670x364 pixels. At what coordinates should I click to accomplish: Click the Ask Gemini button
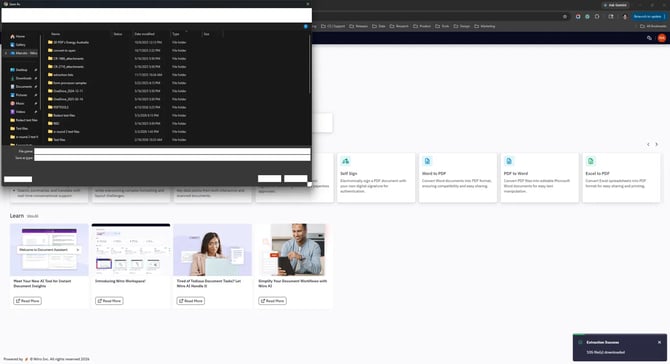[x=615, y=6]
